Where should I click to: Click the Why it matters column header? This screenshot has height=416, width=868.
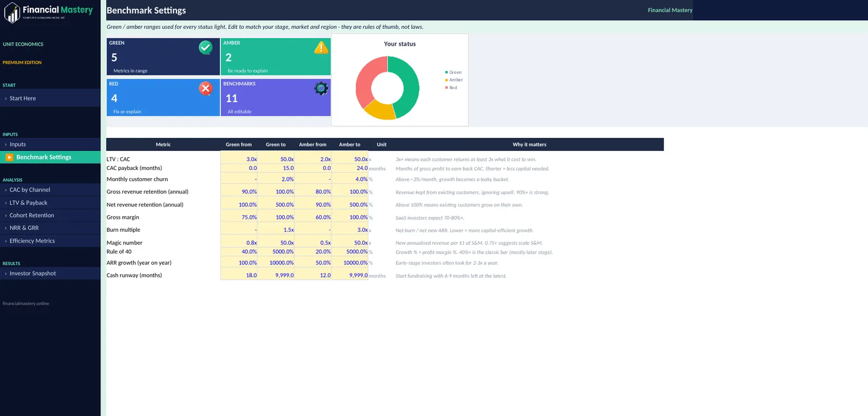(x=529, y=144)
